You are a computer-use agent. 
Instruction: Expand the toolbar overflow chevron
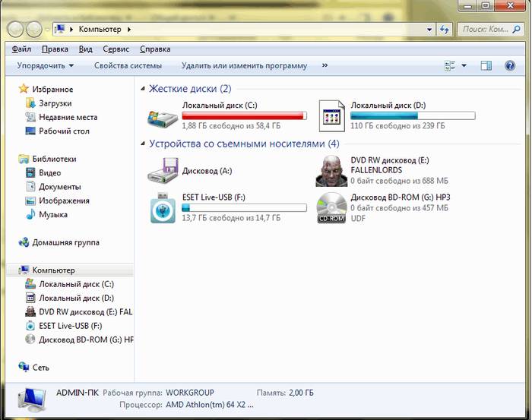[x=325, y=65]
